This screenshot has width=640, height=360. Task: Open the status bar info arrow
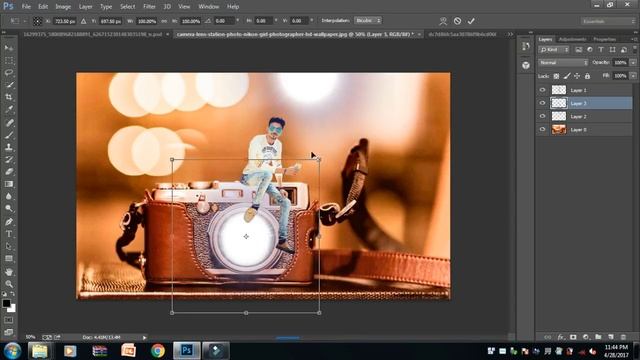coord(144,338)
